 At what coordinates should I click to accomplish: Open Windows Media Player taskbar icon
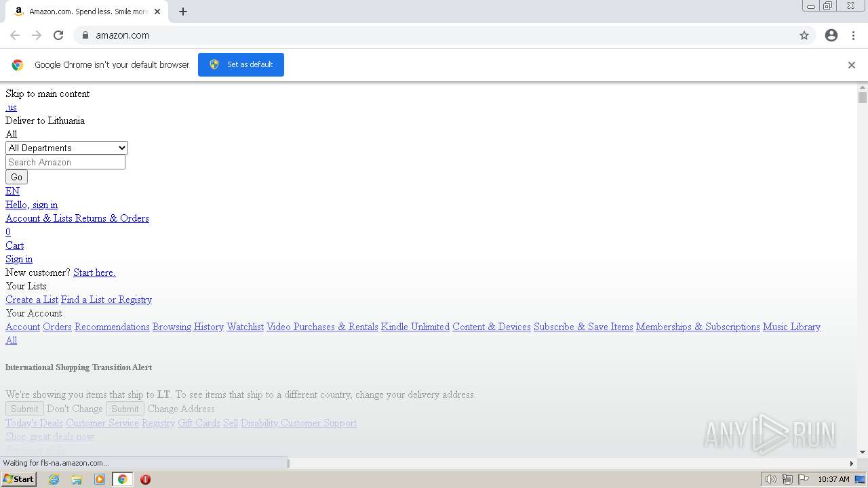tap(100, 479)
